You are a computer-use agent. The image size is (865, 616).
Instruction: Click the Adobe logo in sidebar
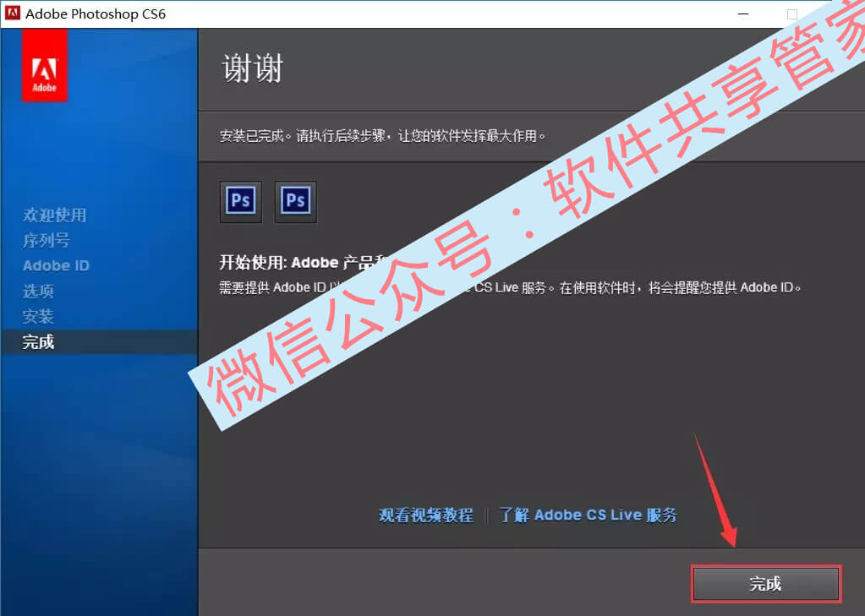(x=45, y=66)
